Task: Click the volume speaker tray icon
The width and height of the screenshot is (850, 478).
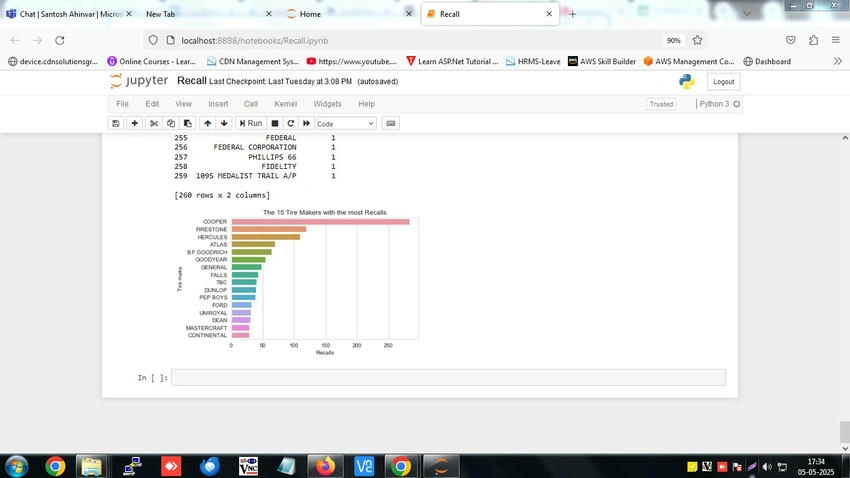Action: click(767, 466)
